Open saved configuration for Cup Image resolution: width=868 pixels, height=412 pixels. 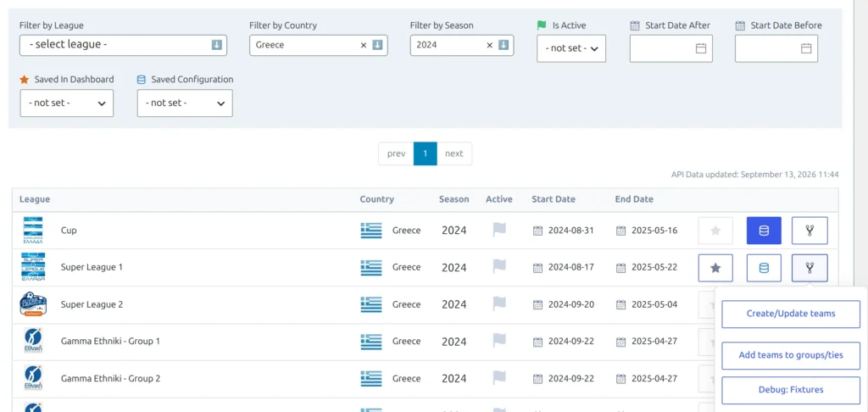click(764, 231)
